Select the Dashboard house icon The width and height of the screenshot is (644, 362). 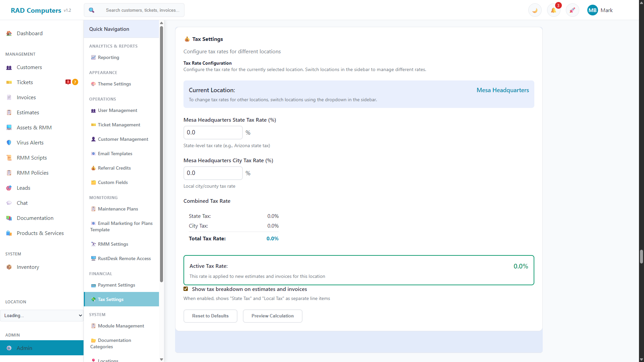(x=9, y=33)
